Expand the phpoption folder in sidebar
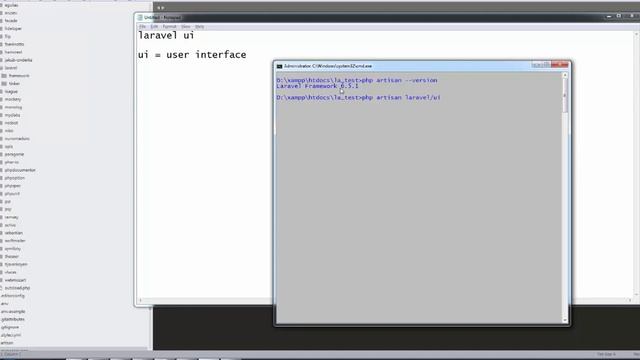This screenshot has height=360, width=640. tap(14, 178)
